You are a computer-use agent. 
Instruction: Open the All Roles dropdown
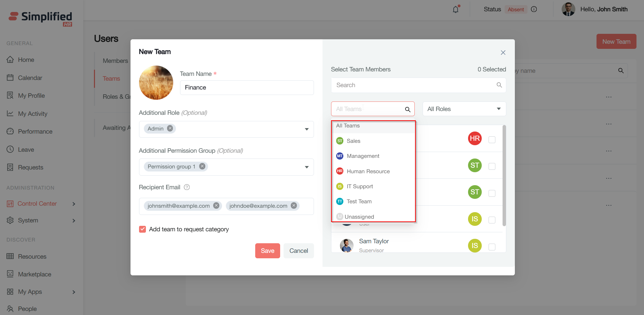[464, 109]
